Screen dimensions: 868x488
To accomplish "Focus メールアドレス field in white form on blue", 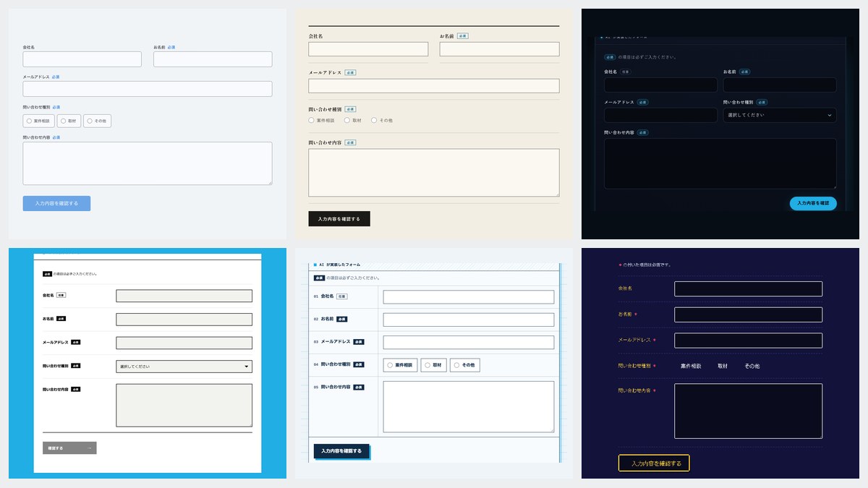I will point(184,343).
